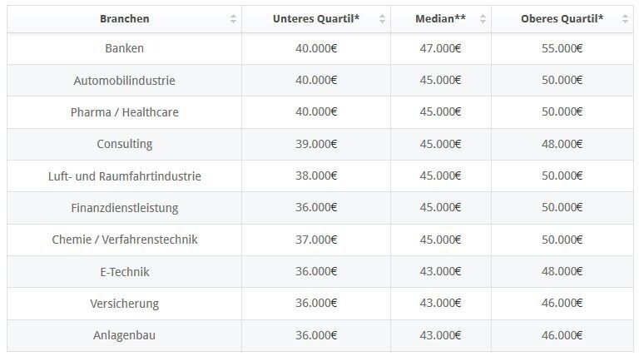Select Banken upper quartile 55.000€
644x356 pixels.
562,48
